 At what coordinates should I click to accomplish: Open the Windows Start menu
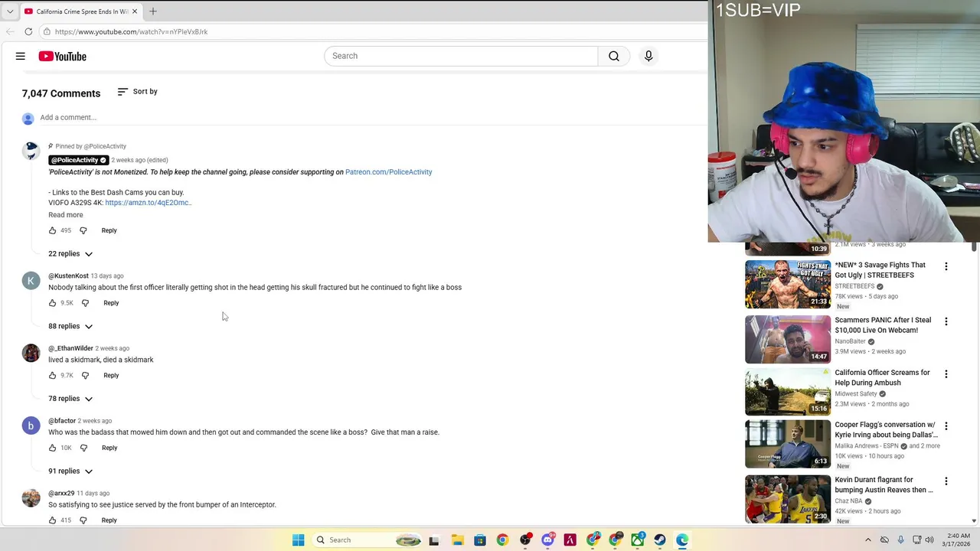click(x=298, y=540)
